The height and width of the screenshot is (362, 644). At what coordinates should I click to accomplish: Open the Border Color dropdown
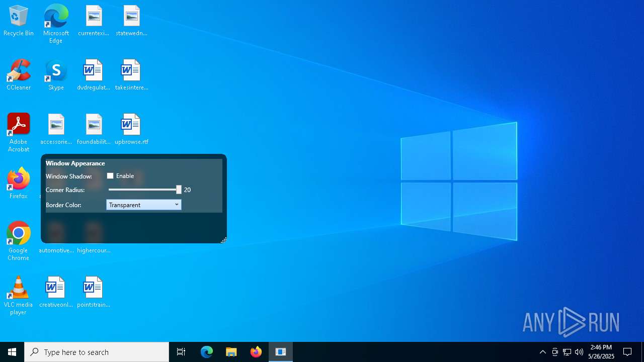[144, 205]
